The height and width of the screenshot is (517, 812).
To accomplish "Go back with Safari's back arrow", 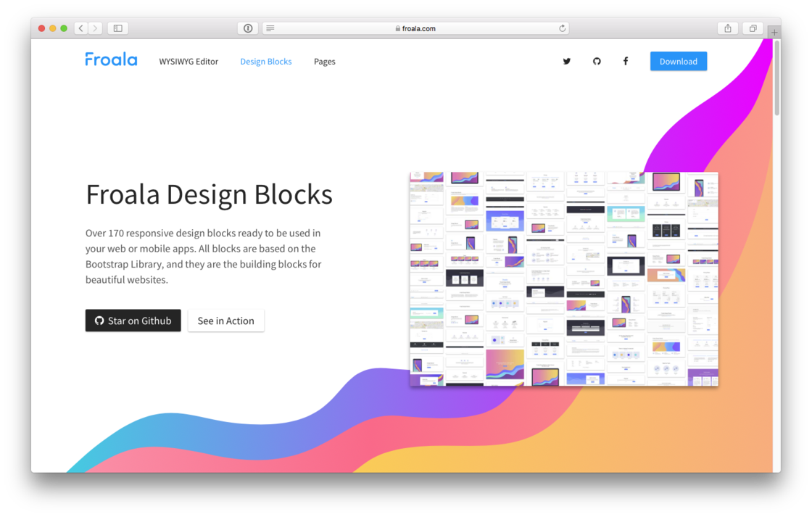I will 80,28.
